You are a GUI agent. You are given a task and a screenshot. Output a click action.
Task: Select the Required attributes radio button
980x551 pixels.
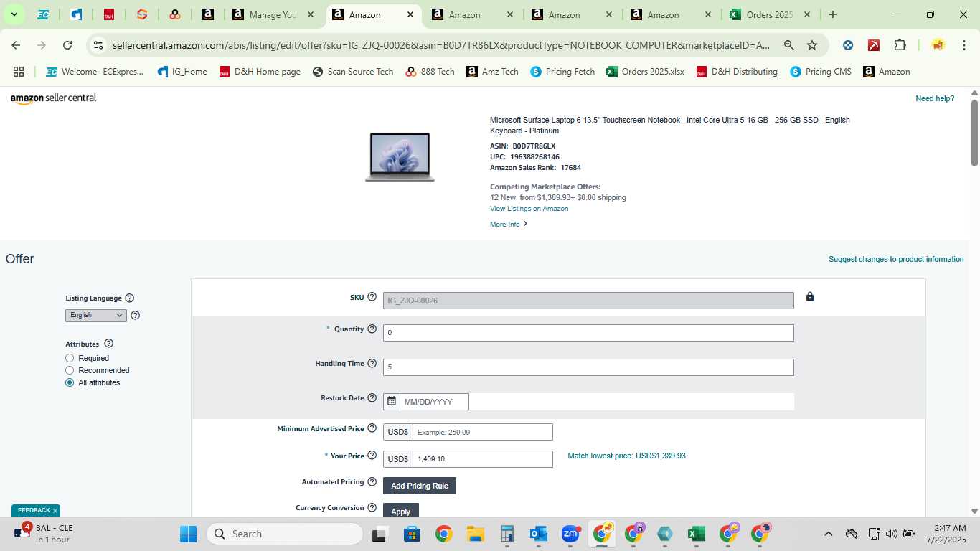[70, 358]
